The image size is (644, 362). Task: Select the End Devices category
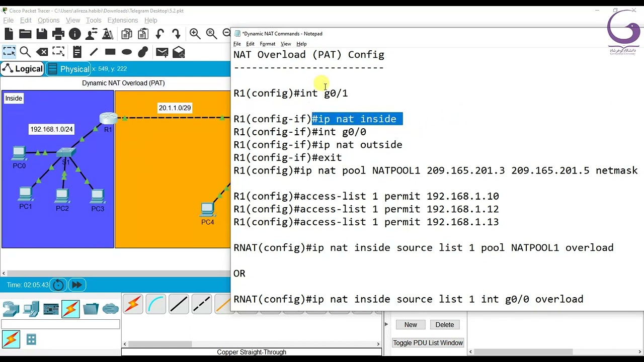tap(31, 308)
